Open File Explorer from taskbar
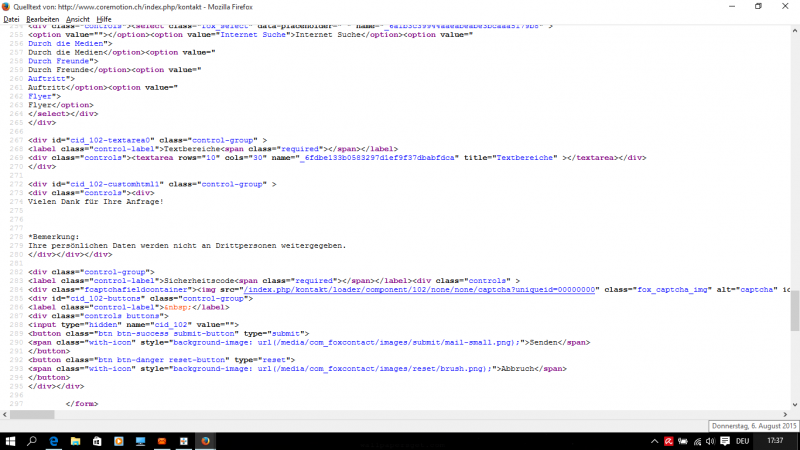 (76, 441)
